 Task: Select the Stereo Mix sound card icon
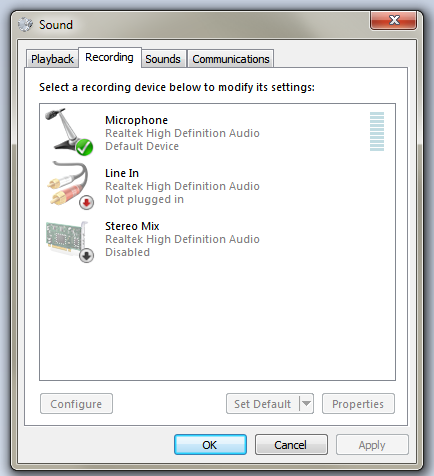click(x=69, y=241)
